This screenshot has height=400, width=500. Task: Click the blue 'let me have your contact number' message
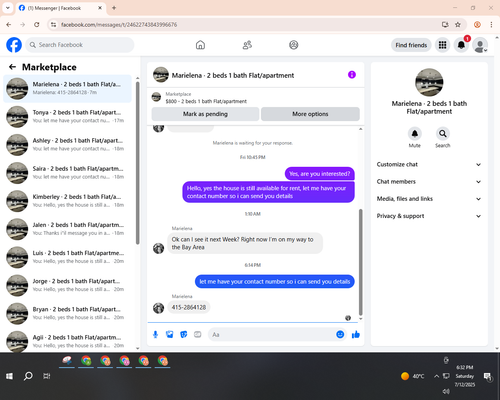(x=275, y=282)
